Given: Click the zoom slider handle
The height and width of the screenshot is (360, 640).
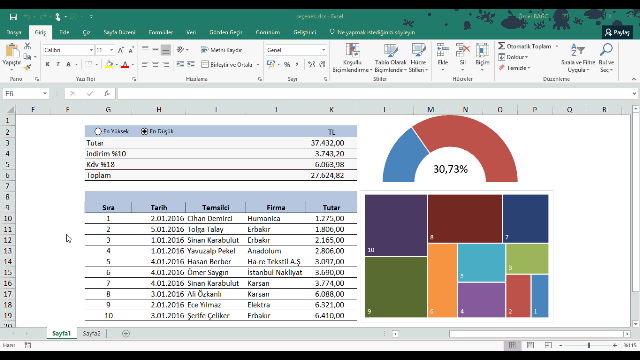Looking at the screenshot, I should coord(589,345).
